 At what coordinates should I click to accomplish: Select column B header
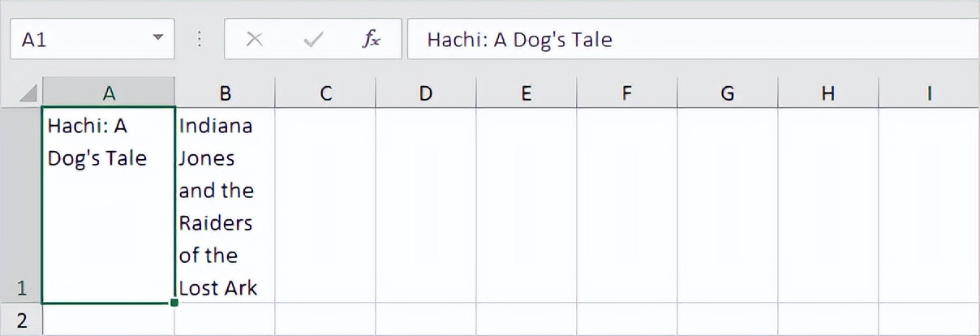coord(225,94)
